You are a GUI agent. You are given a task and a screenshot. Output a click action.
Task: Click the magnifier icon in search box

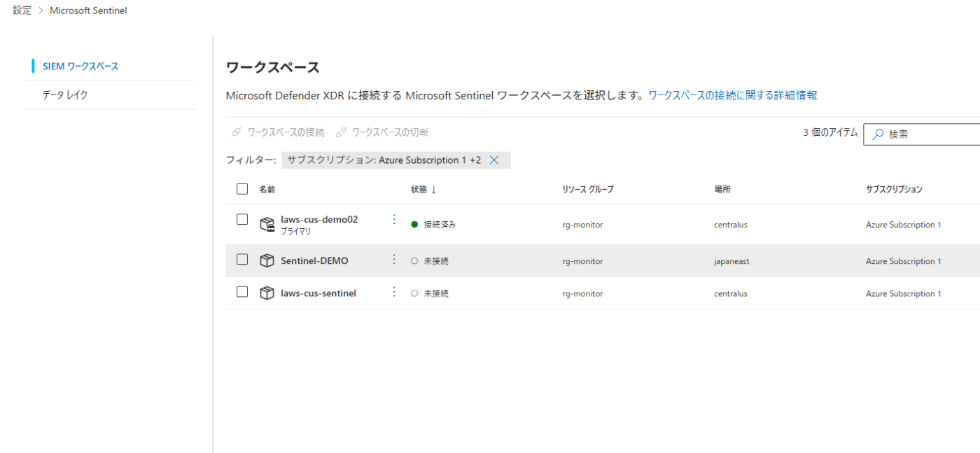coord(878,134)
